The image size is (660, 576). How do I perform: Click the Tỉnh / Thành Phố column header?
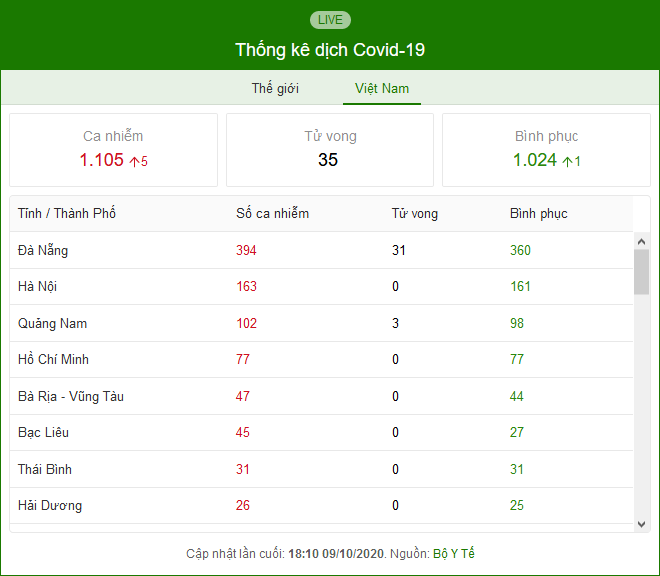click(67, 213)
